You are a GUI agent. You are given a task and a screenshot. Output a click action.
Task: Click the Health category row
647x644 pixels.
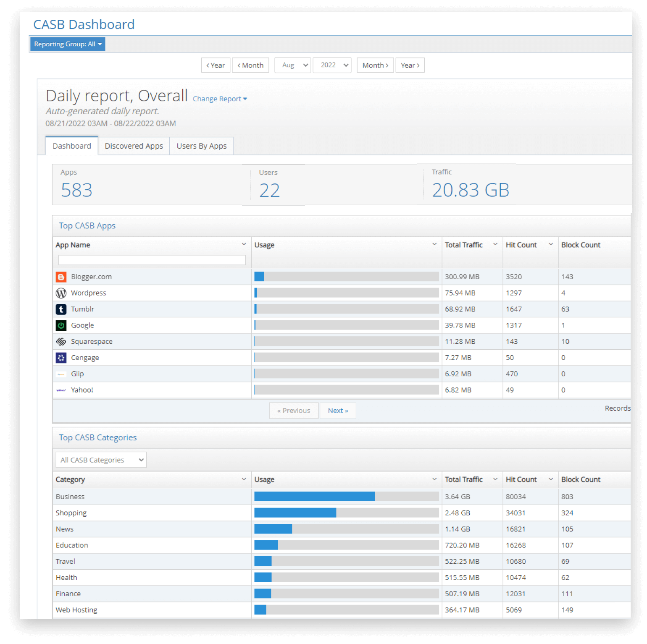tap(342, 578)
